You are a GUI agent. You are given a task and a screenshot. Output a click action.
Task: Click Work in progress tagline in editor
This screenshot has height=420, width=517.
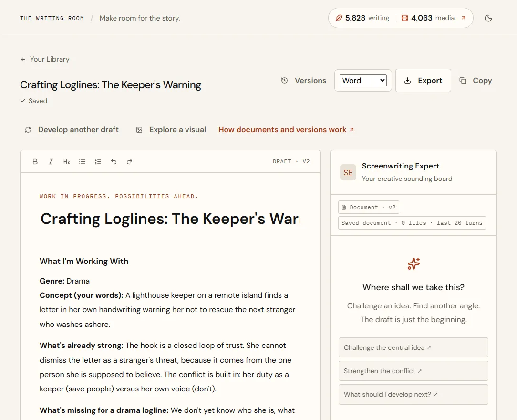(119, 196)
